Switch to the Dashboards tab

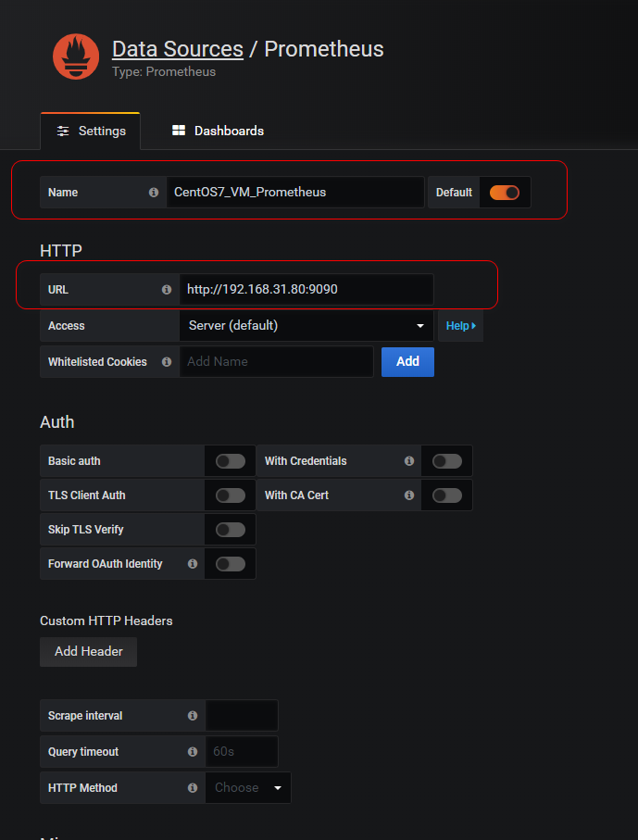pyautogui.click(x=219, y=132)
